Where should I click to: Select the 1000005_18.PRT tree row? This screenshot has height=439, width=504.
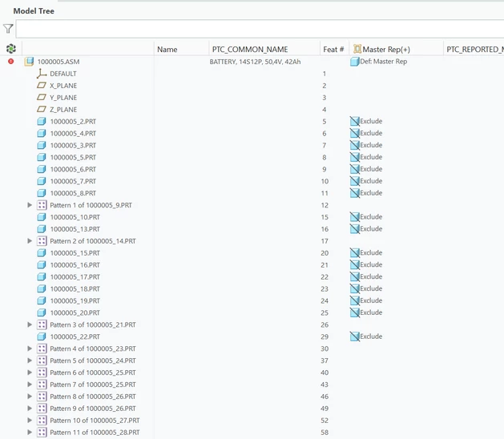[x=75, y=288]
